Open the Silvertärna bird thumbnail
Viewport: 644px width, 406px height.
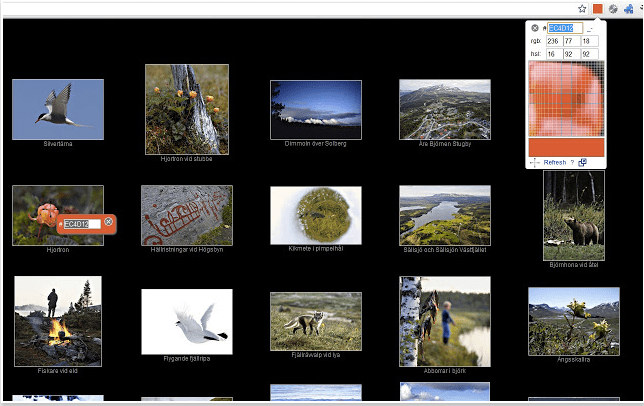58,110
